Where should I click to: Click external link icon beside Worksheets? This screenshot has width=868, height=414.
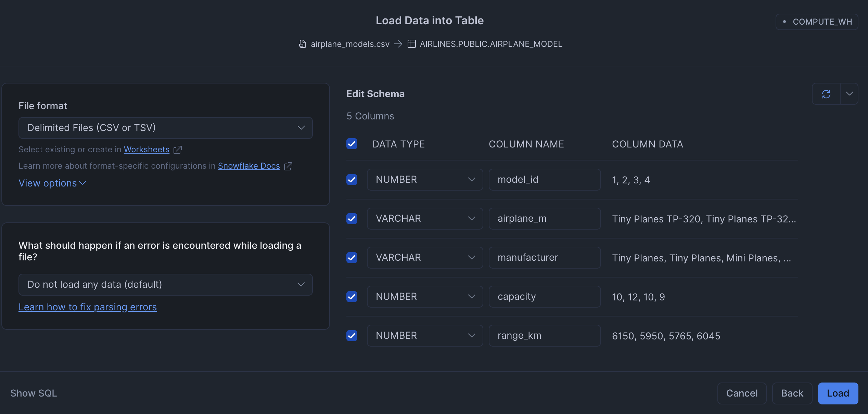pos(178,150)
